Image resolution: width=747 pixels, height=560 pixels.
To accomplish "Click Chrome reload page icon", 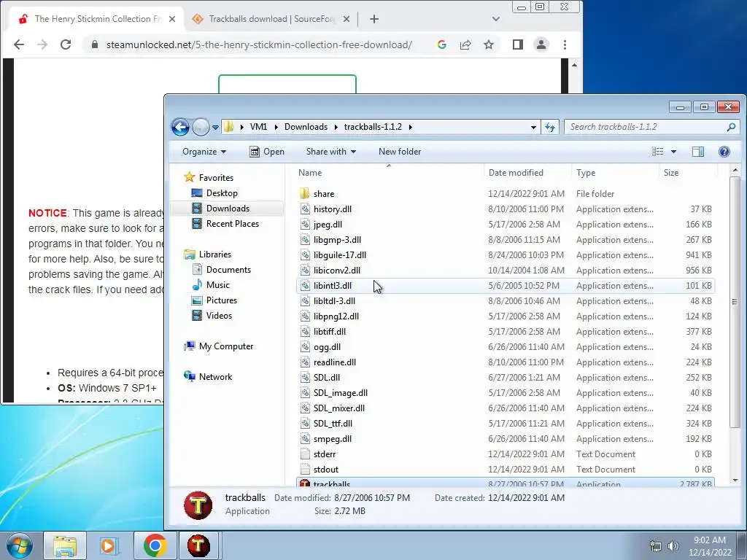I will (66, 44).
